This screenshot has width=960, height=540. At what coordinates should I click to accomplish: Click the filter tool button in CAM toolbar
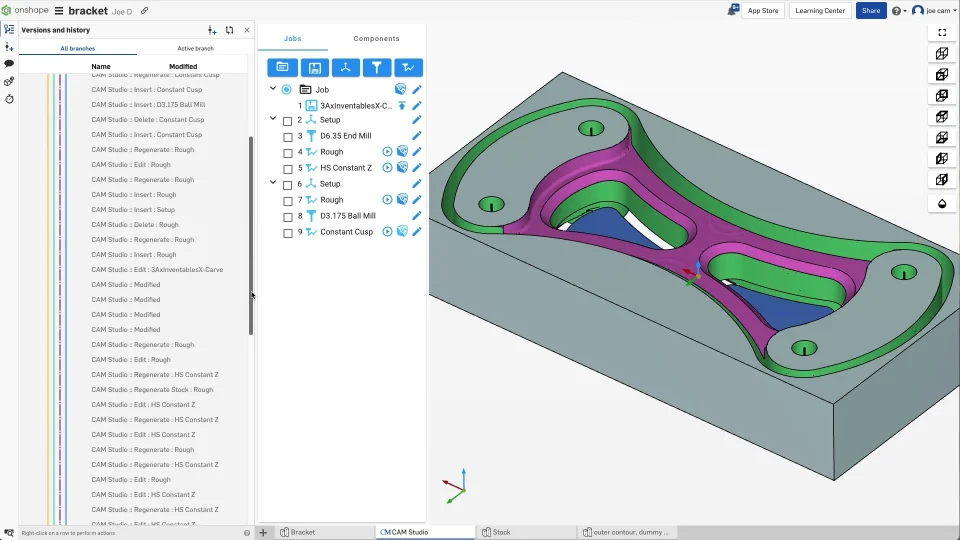tap(376, 67)
